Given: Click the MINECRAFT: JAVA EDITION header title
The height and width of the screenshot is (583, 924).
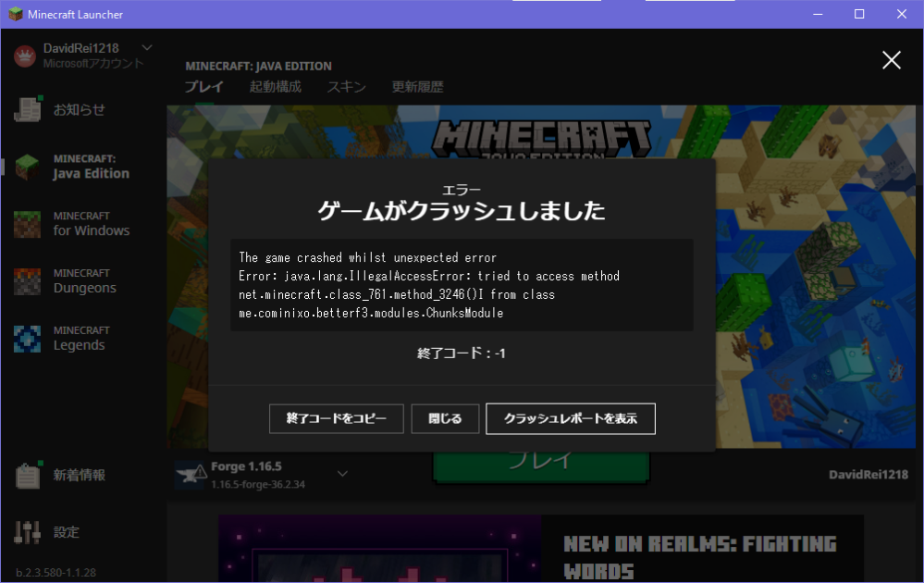Looking at the screenshot, I should pyautogui.click(x=258, y=66).
